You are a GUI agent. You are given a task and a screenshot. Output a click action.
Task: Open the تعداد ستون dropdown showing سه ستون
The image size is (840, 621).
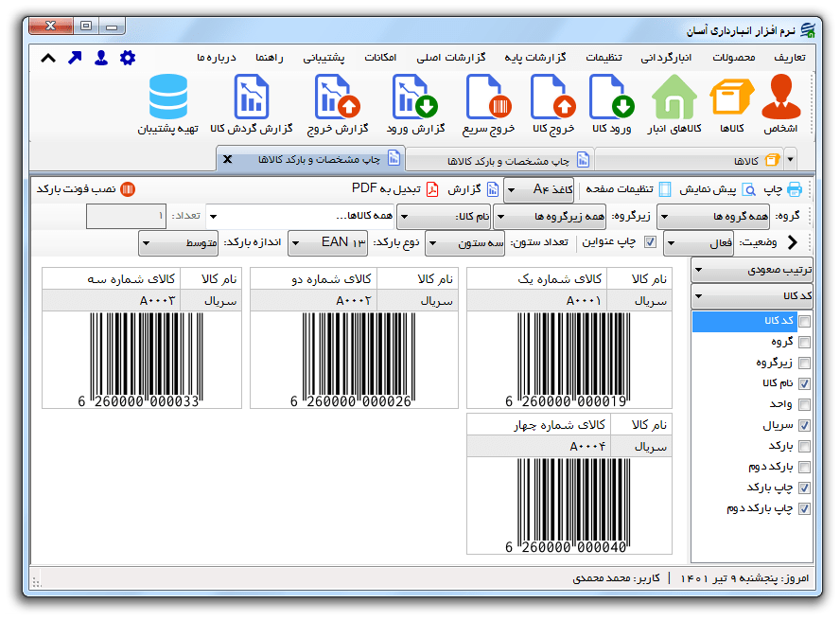click(x=465, y=243)
